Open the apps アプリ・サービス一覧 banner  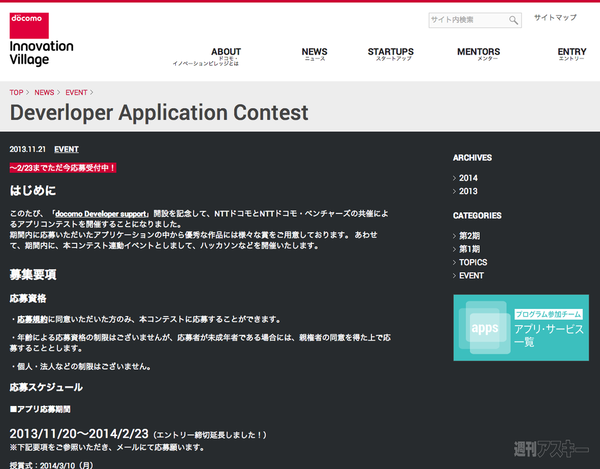pos(521,328)
